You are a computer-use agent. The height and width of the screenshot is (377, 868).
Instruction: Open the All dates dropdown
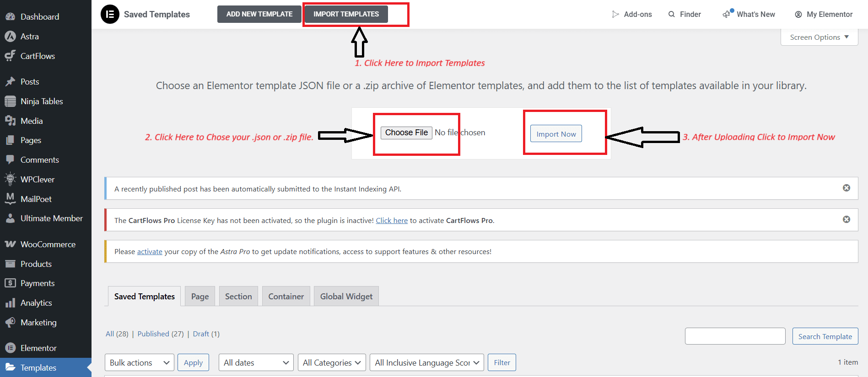(256, 362)
